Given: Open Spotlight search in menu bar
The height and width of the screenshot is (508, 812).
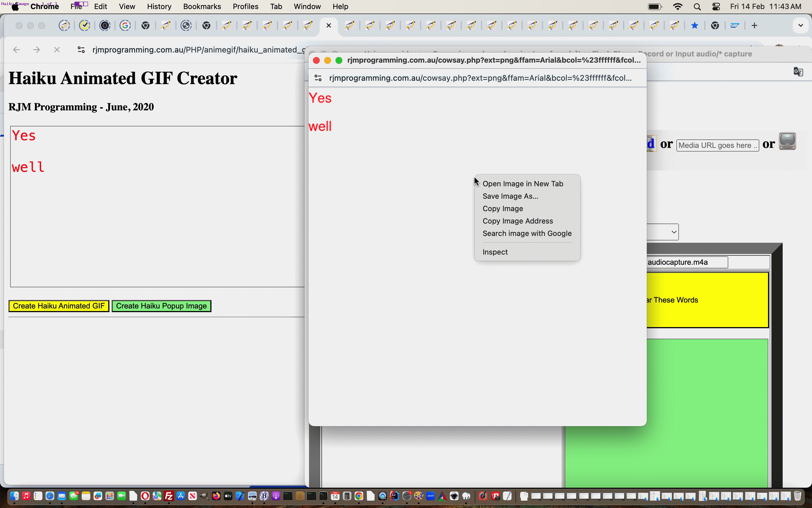Looking at the screenshot, I should click(697, 6).
